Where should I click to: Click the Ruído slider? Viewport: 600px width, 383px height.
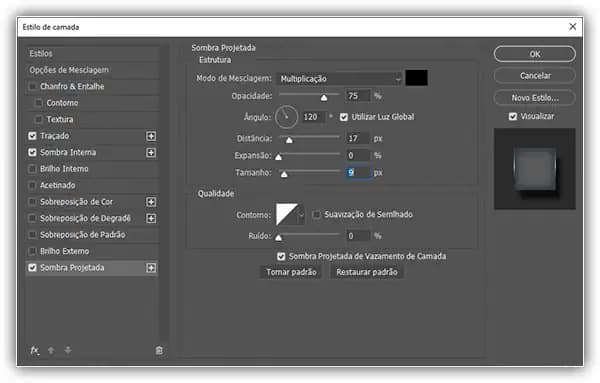pyautogui.click(x=309, y=236)
